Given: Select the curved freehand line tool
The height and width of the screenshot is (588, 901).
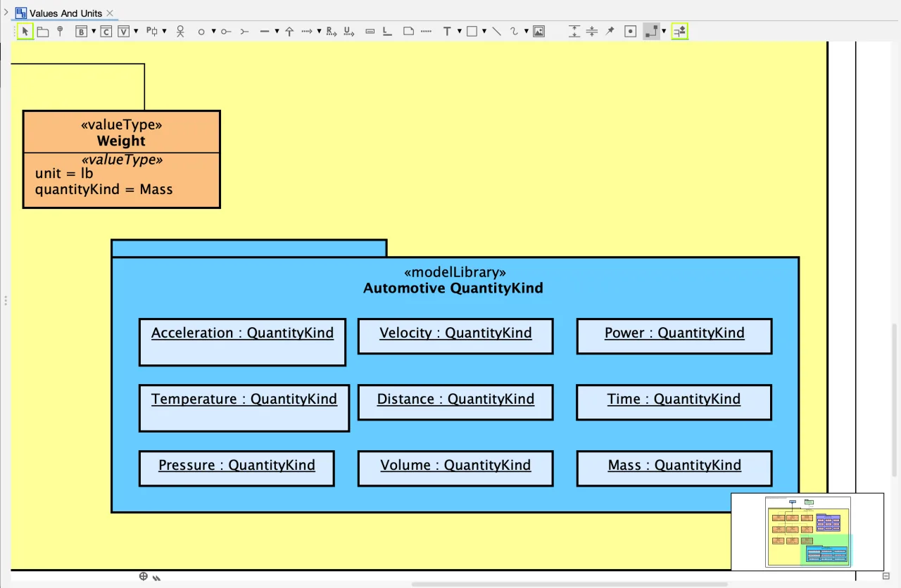Looking at the screenshot, I should pyautogui.click(x=515, y=32).
